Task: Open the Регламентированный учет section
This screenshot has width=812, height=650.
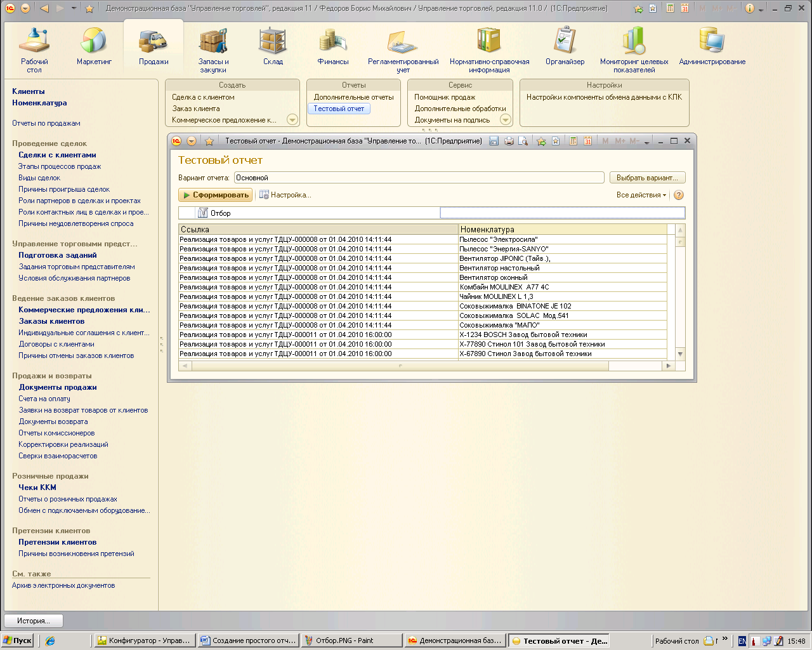Action: tap(403, 50)
